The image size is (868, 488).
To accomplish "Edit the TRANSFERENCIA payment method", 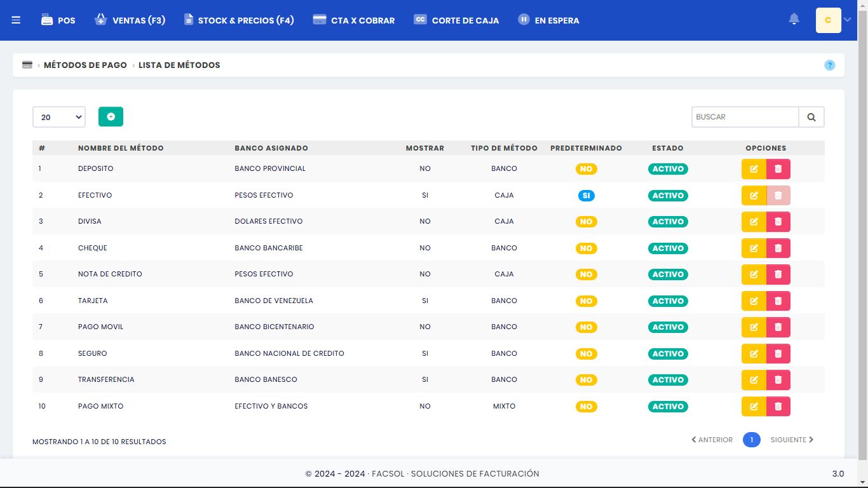I will coord(754,380).
